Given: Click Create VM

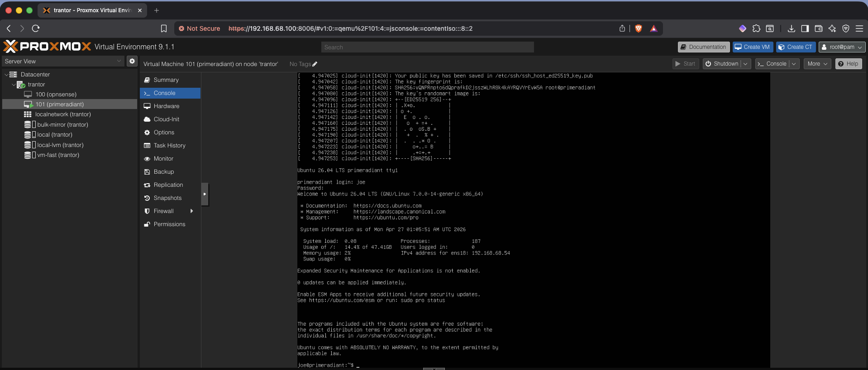Looking at the screenshot, I should tap(752, 47).
